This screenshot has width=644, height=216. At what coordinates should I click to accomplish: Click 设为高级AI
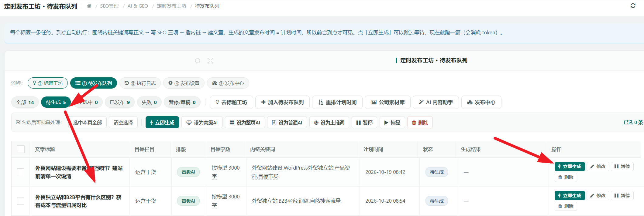point(202,123)
